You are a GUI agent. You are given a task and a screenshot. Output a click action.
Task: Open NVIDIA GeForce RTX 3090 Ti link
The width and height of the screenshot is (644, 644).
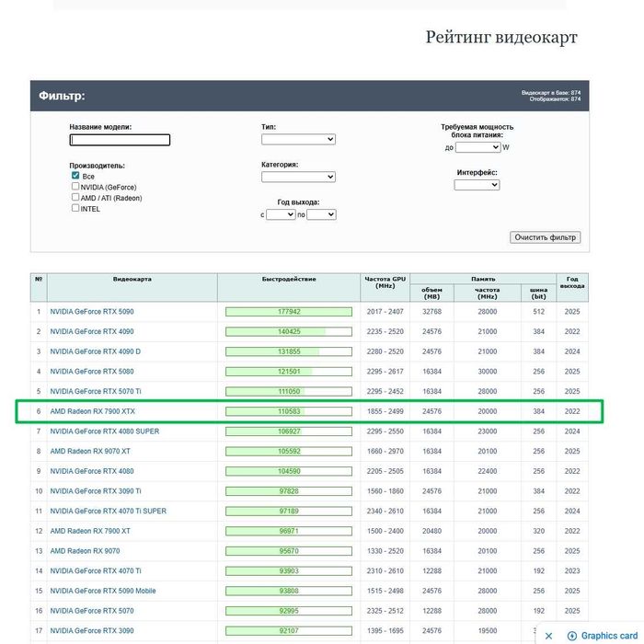pyautogui.click(x=96, y=491)
